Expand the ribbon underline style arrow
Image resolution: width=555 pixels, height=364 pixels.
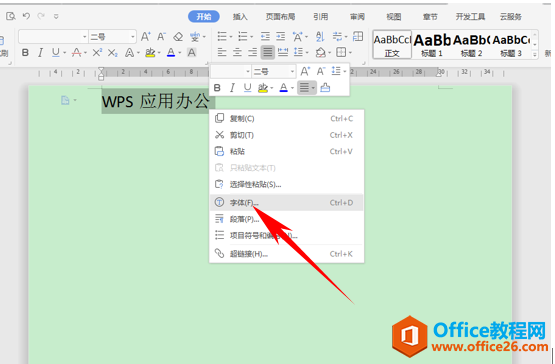click(64, 53)
